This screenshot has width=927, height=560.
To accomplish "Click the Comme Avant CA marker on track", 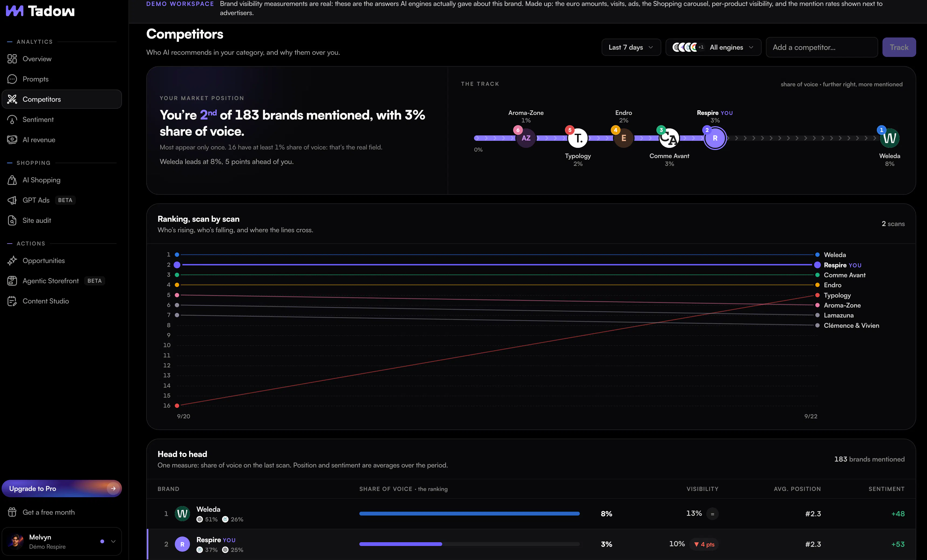I will pyautogui.click(x=669, y=138).
